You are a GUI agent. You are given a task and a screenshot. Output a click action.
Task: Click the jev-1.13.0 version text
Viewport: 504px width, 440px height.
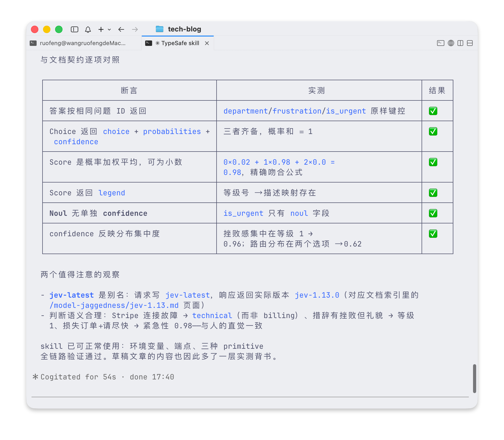click(x=317, y=295)
